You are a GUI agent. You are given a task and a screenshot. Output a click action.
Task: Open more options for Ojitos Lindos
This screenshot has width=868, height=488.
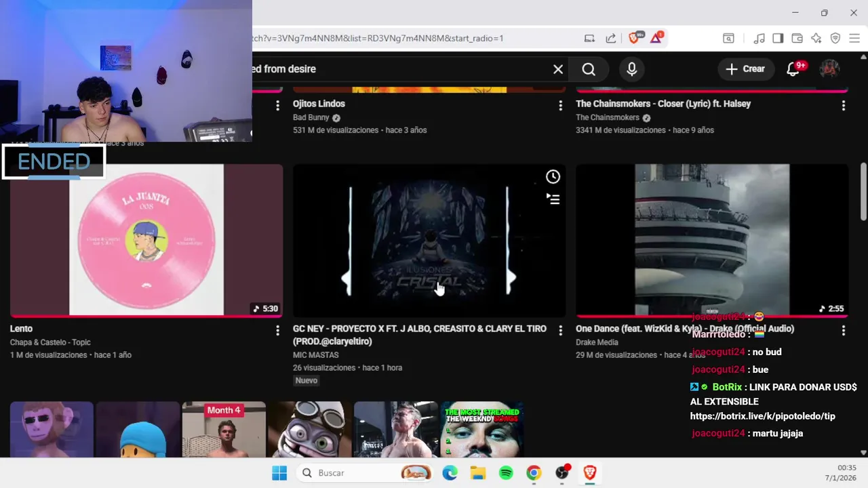coord(560,106)
